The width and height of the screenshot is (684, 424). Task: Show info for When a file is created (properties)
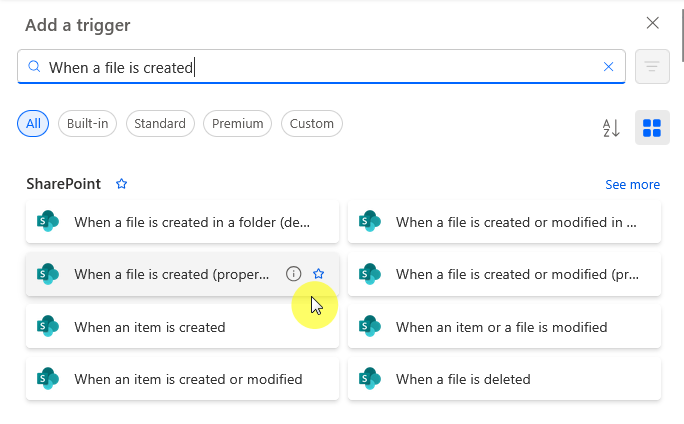coord(293,274)
